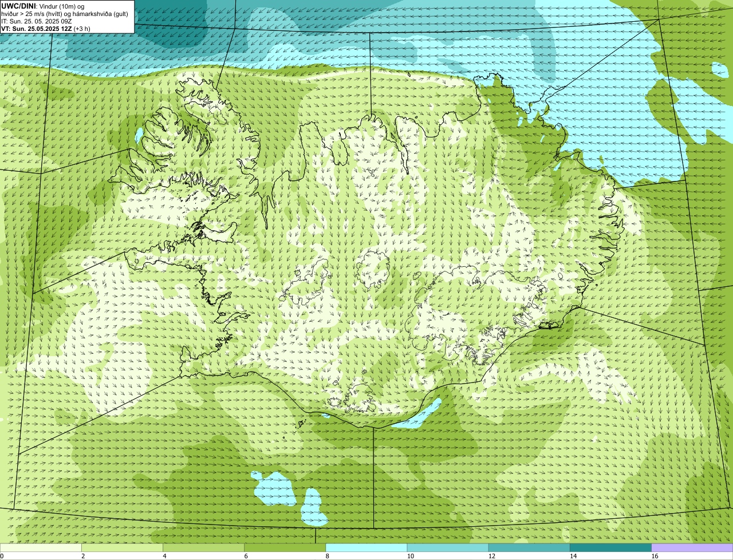Click the 14–16 m/s dark teal legend band
The image size is (733, 560).
pyautogui.click(x=610, y=548)
